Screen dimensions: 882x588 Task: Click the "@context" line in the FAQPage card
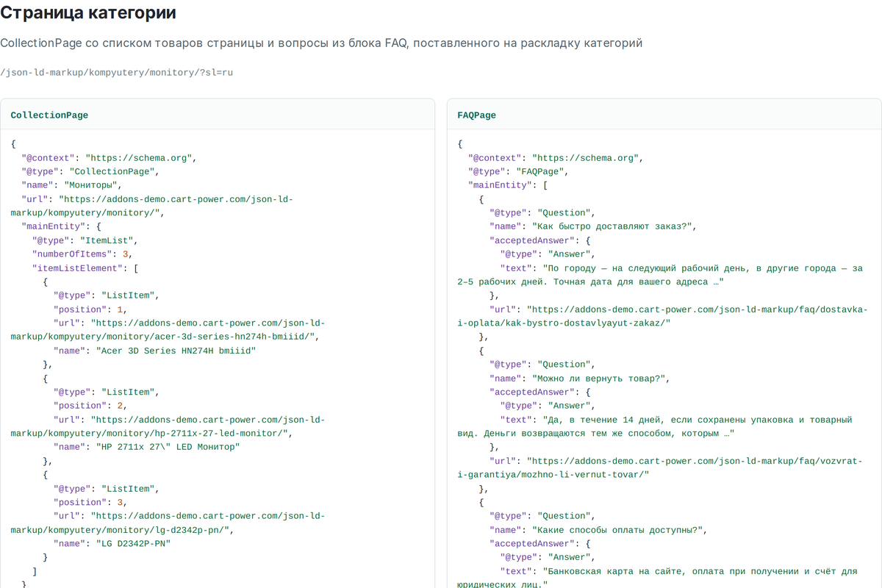coord(556,158)
